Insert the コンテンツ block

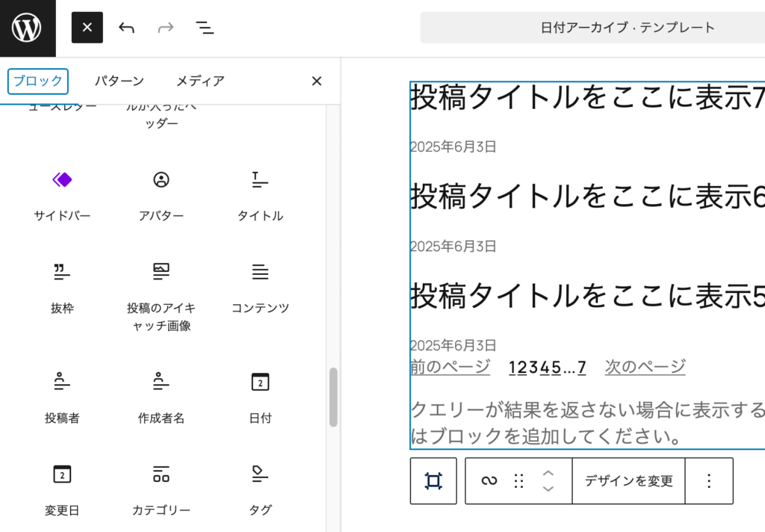coord(260,285)
